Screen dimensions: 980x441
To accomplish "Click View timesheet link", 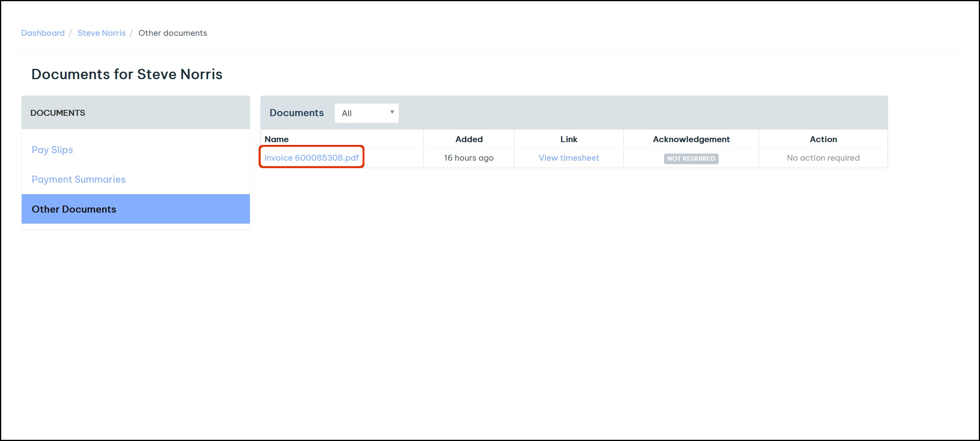I will coord(568,157).
